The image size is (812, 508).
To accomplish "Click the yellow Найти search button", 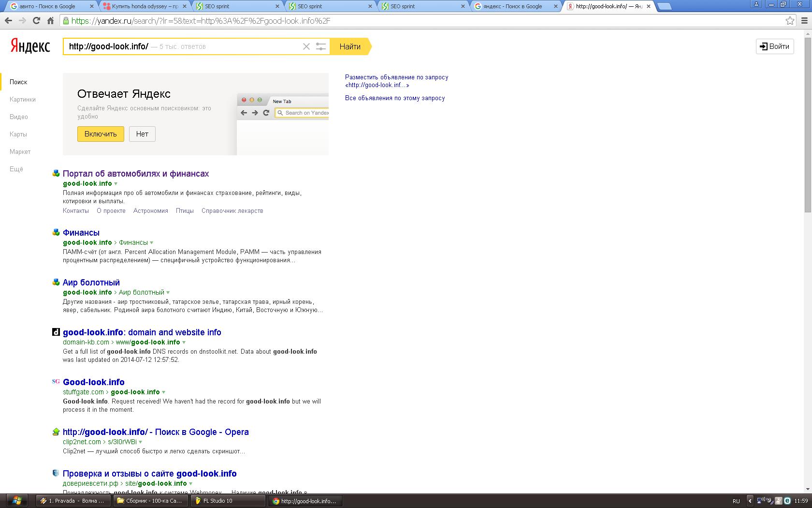I will pyautogui.click(x=350, y=46).
